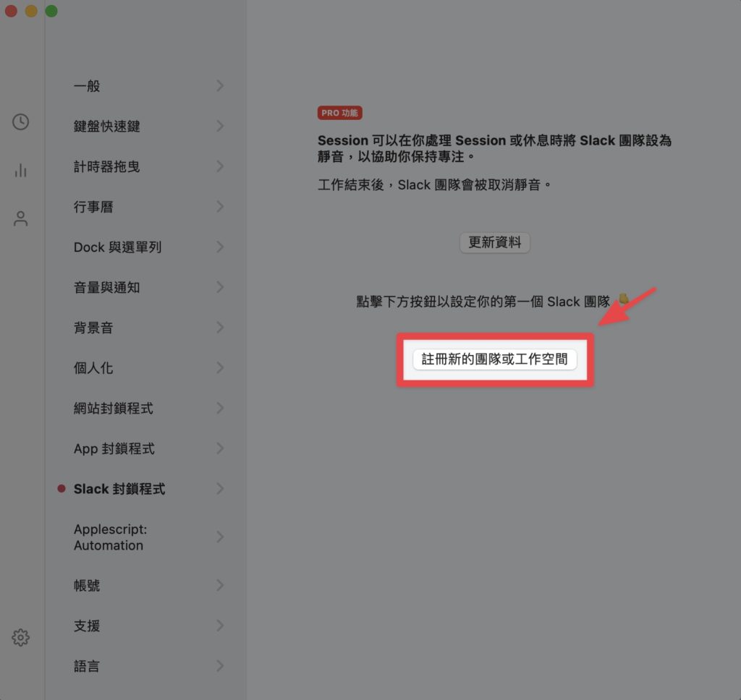Close the window with red button
This screenshot has width=741, height=700.
(x=11, y=11)
